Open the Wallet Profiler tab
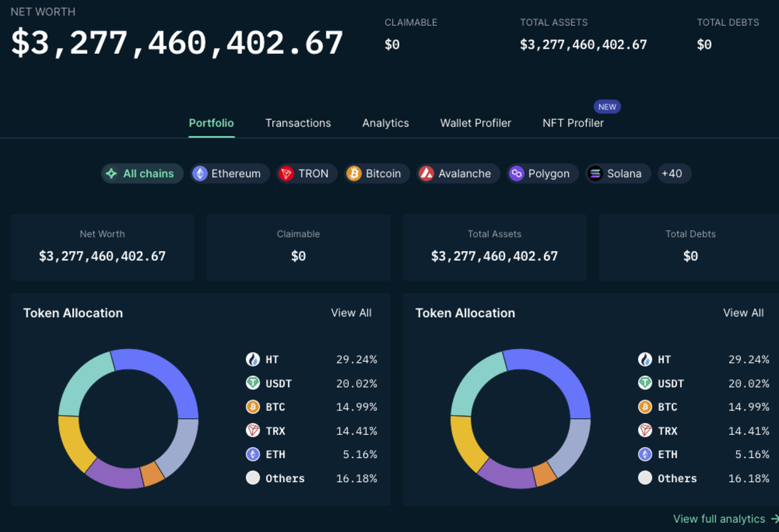This screenshot has width=779, height=532. point(476,123)
